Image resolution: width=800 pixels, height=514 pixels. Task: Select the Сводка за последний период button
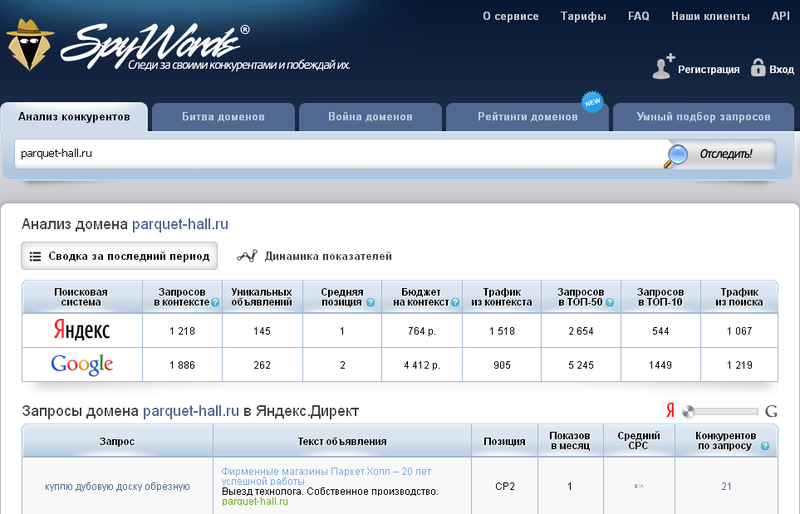pyautogui.click(x=119, y=256)
